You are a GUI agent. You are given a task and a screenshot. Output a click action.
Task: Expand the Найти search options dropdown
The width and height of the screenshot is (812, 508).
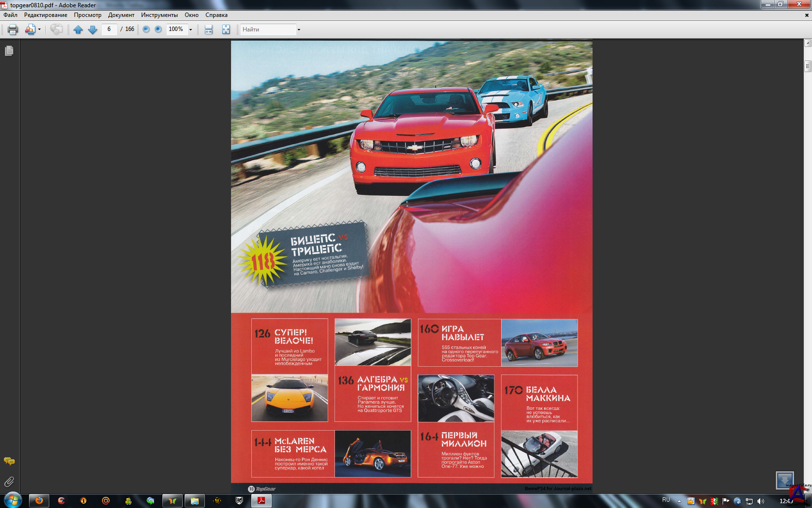click(x=299, y=30)
